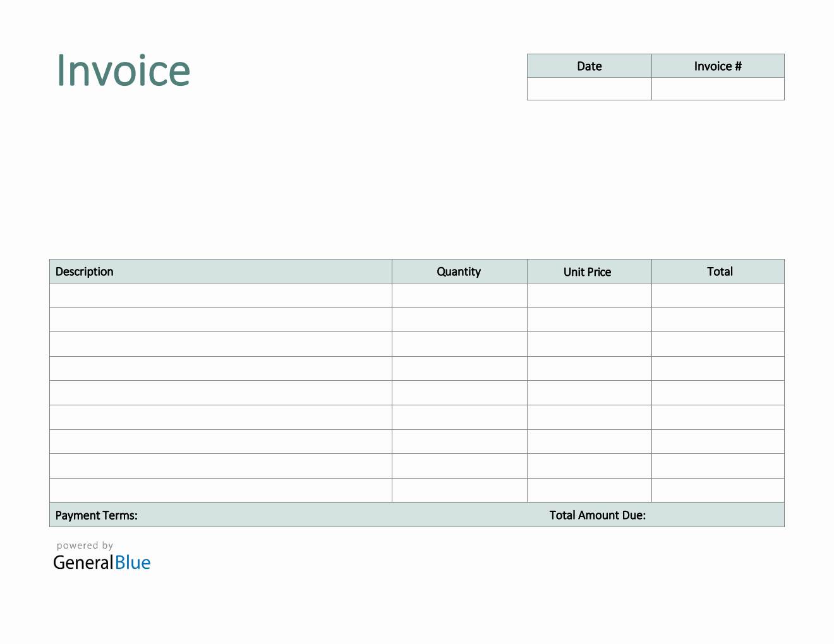Select the first row Quantity cell

(459, 295)
